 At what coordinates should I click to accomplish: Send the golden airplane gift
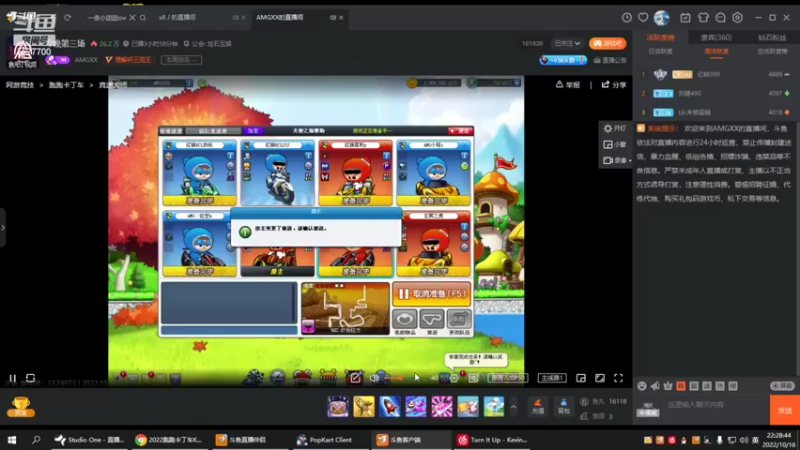point(364,407)
